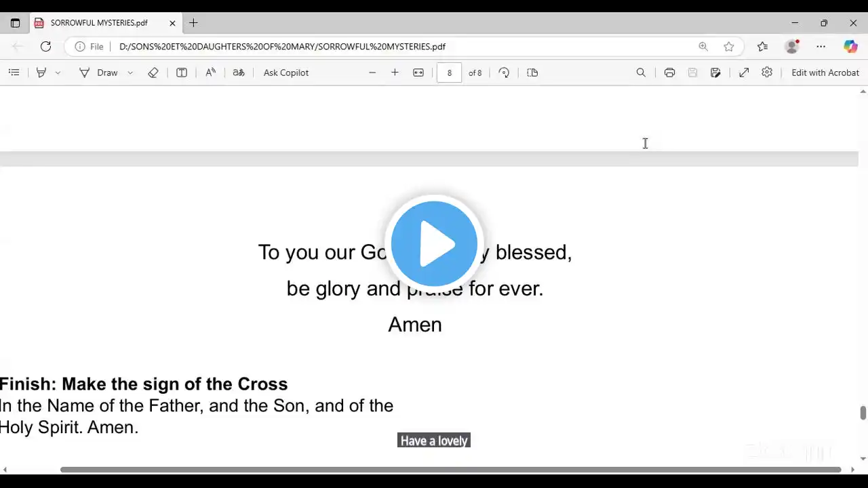Click 'be glory and praise for ever.' line
This screenshot has height=488, width=868.
pyautogui.click(x=415, y=289)
